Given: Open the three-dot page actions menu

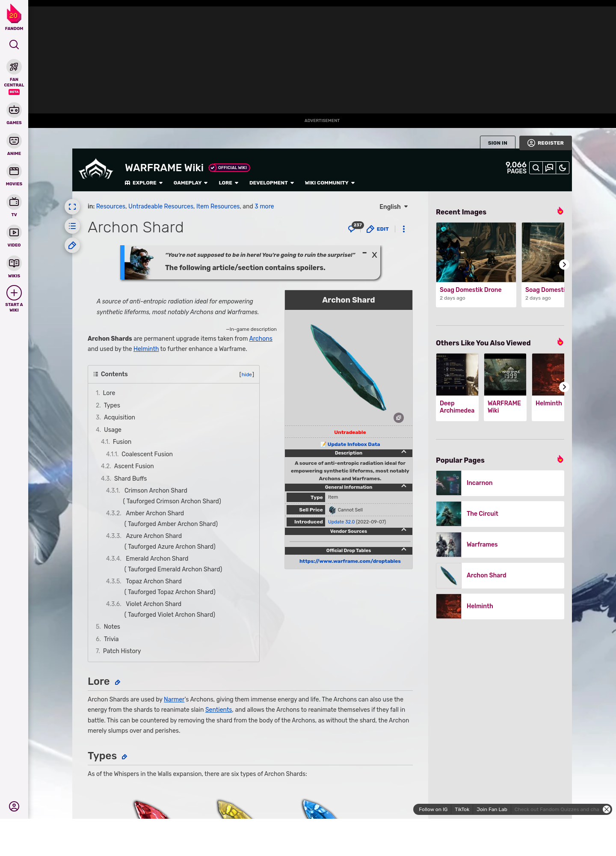Looking at the screenshot, I should [x=404, y=229].
